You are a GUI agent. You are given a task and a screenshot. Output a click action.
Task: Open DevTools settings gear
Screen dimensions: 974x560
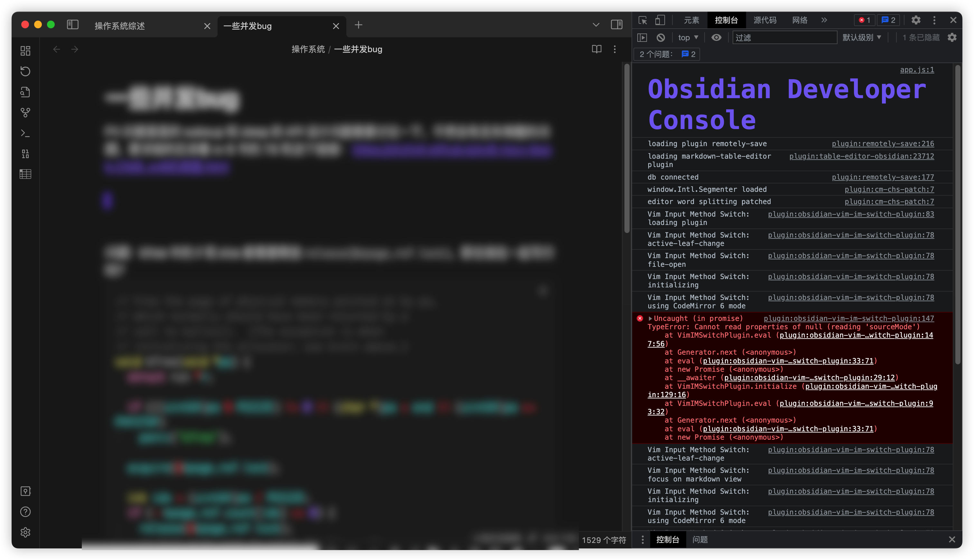(916, 20)
